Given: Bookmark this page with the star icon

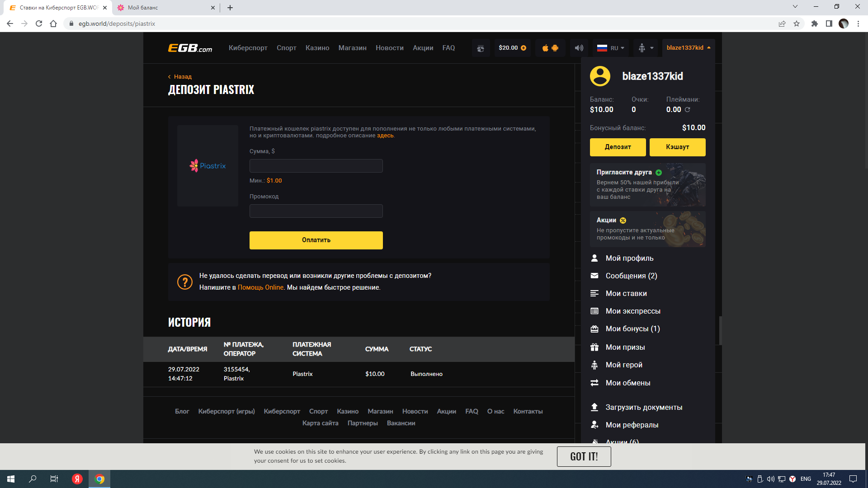Looking at the screenshot, I should click(797, 23).
